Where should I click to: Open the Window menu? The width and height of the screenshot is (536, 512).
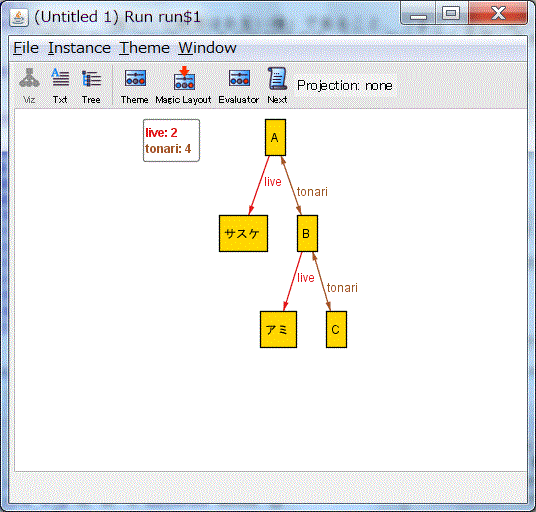click(x=207, y=48)
